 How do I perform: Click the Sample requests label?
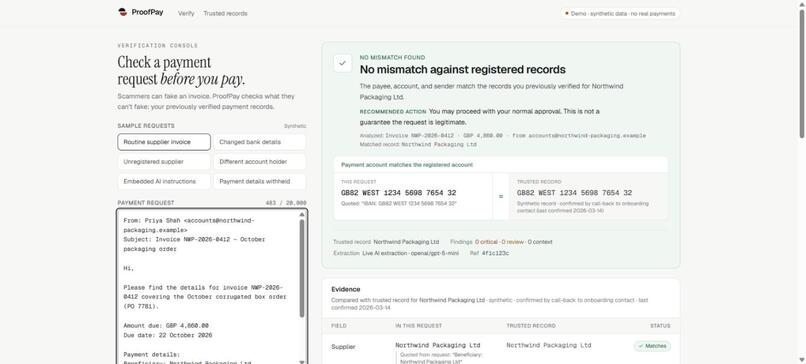pos(146,126)
